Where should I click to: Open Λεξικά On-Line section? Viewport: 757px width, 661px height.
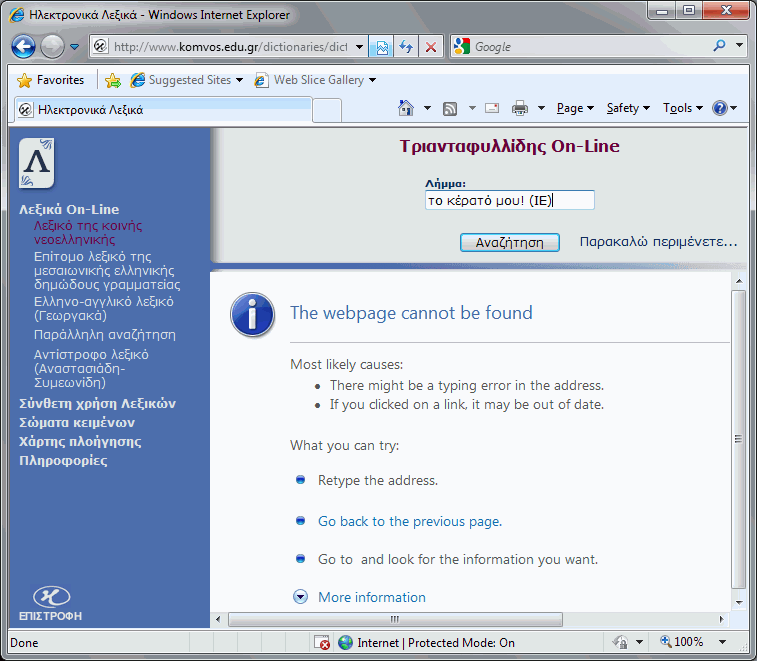(69, 210)
